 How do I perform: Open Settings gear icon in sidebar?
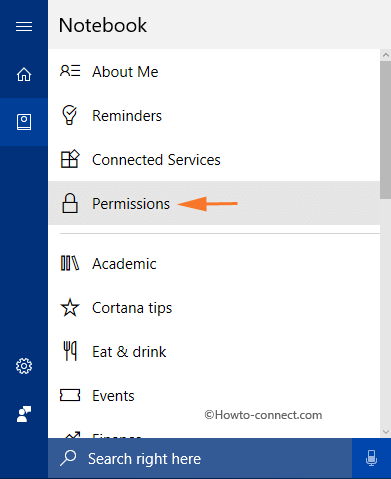point(24,366)
